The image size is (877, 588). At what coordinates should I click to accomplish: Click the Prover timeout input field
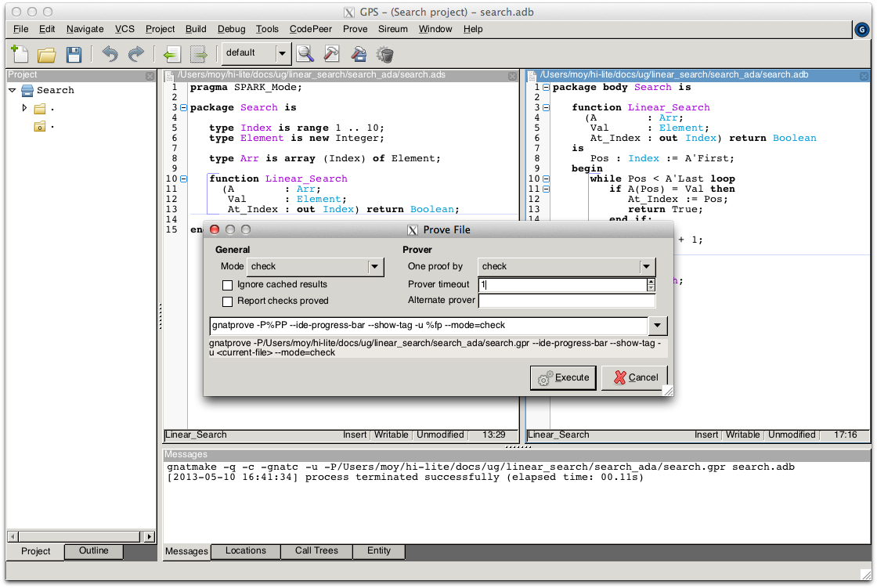click(x=563, y=285)
